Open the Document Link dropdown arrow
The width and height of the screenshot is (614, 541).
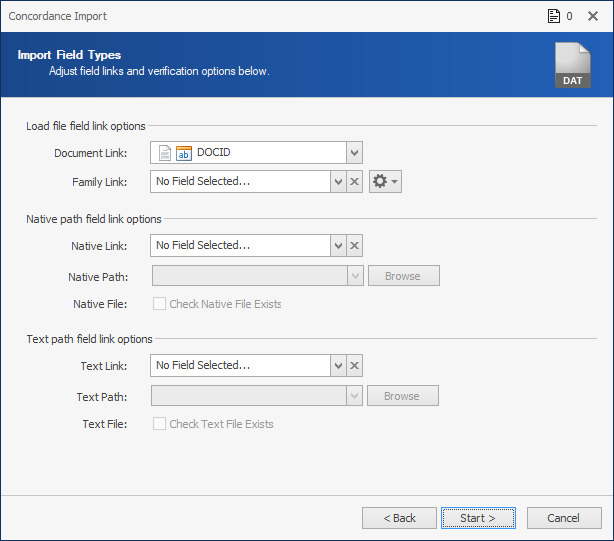click(354, 153)
